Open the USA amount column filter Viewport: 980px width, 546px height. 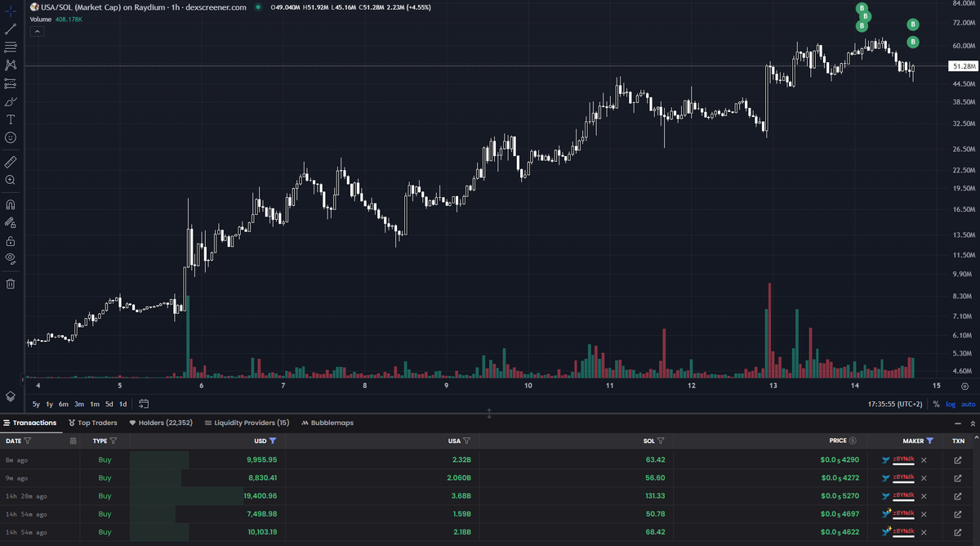pos(466,441)
